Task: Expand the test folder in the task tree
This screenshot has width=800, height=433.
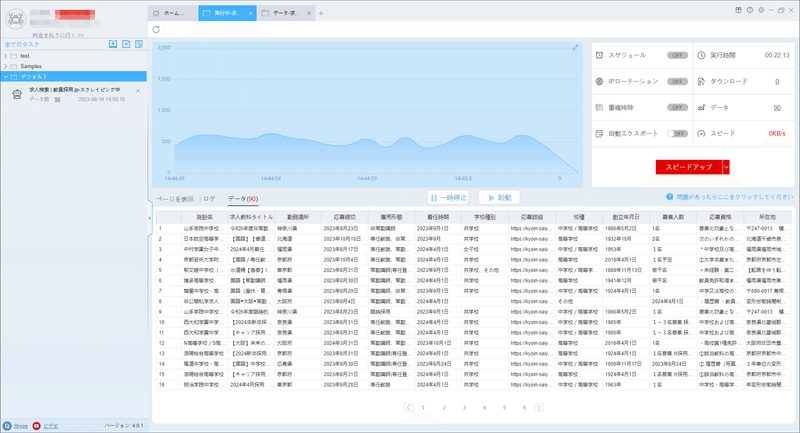Action: pyautogui.click(x=6, y=56)
